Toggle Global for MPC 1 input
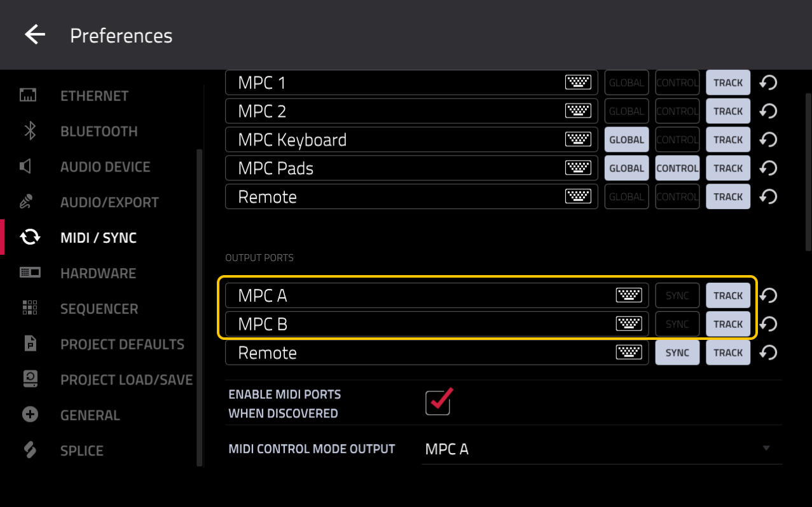 626,83
